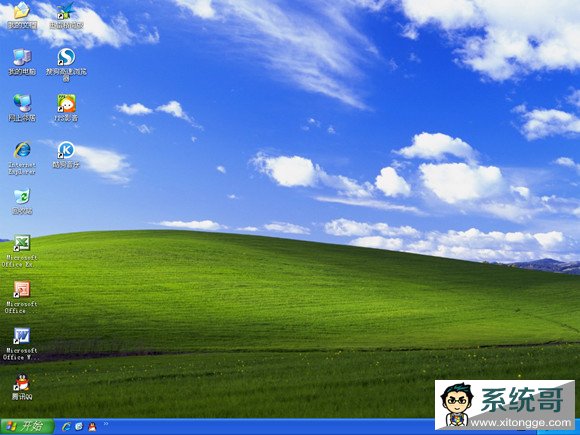Launch QQ penguin from the quick launch bar
The width and height of the screenshot is (580, 435).
pos(92,427)
